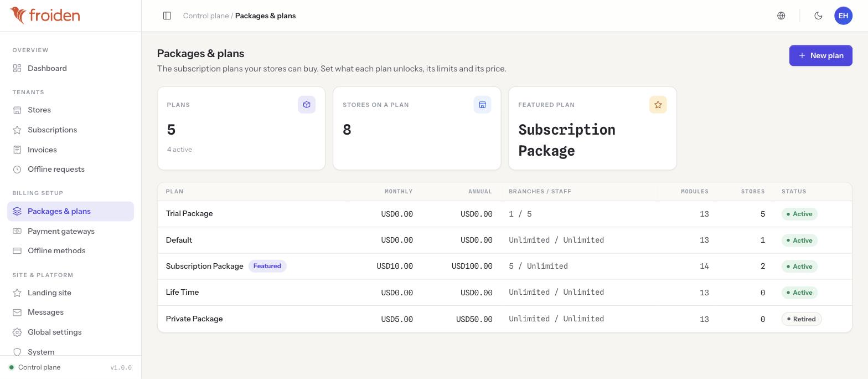Screen dimensions: 868x379
Task: Click the Status column header
Action: click(x=794, y=192)
